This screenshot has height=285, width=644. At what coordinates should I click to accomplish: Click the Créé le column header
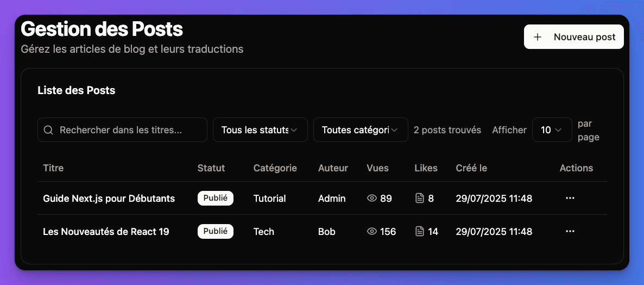pyautogui.click(x=471, y=168)
